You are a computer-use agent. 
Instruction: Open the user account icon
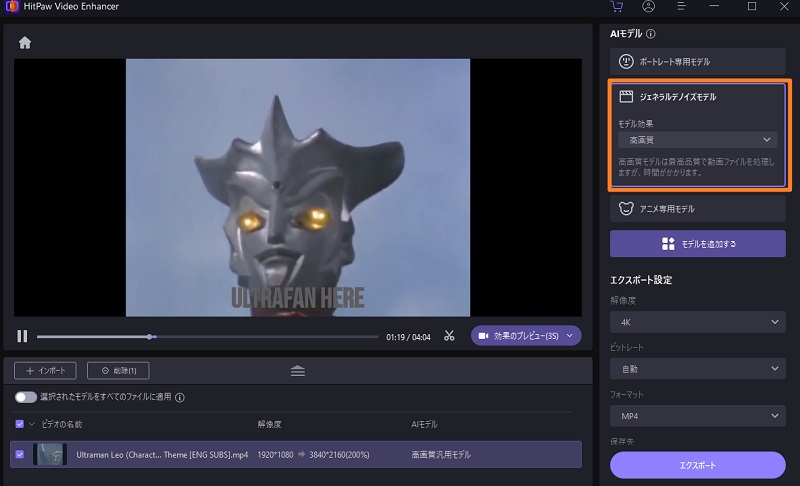649,7
